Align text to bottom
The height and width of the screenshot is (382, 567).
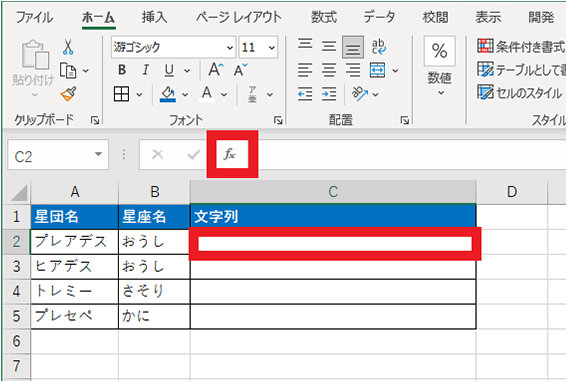tap(353, 47)
